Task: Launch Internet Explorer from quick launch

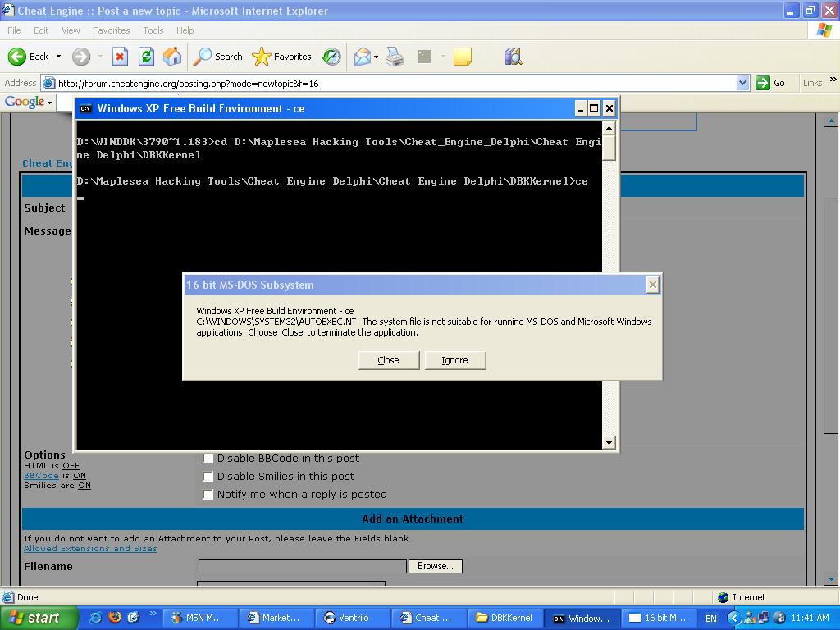Action: [95, 618]
